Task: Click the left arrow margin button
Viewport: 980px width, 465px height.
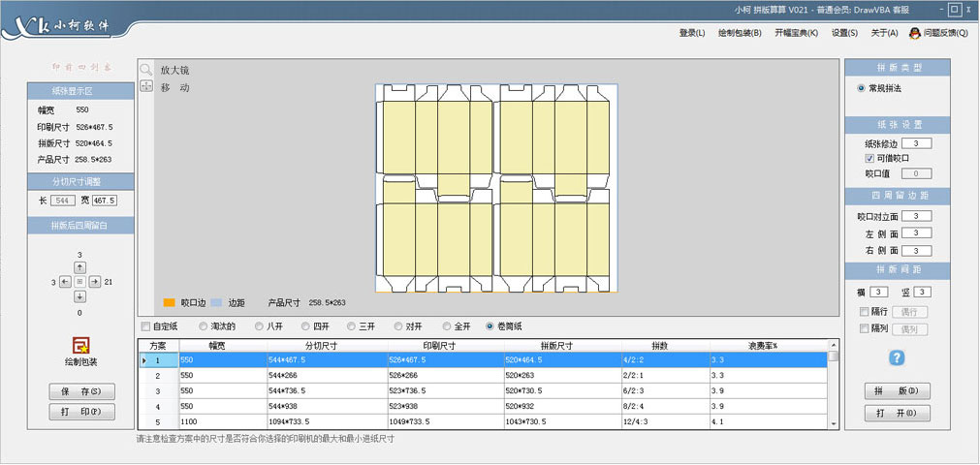Action: pyautogui.click(x=65, y=281)
